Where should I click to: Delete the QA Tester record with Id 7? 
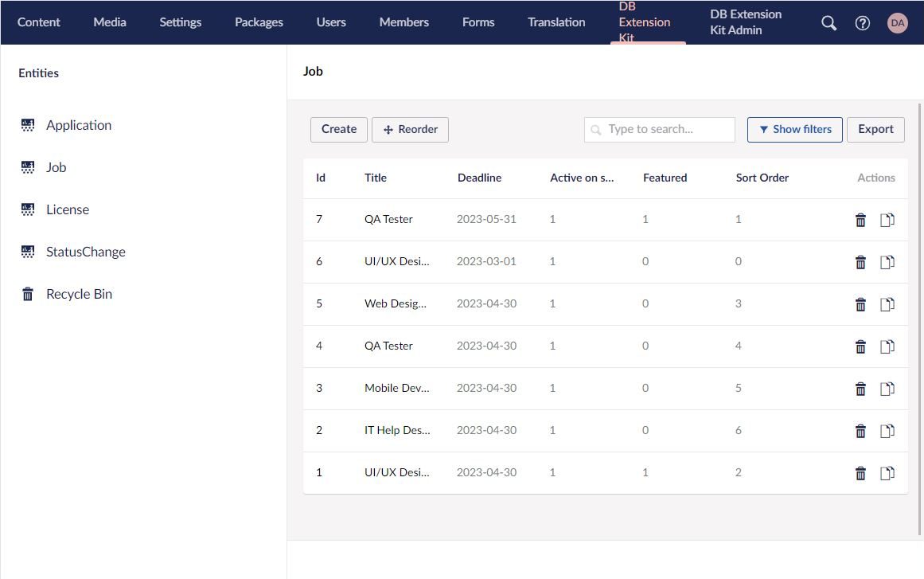pos(860,219)
